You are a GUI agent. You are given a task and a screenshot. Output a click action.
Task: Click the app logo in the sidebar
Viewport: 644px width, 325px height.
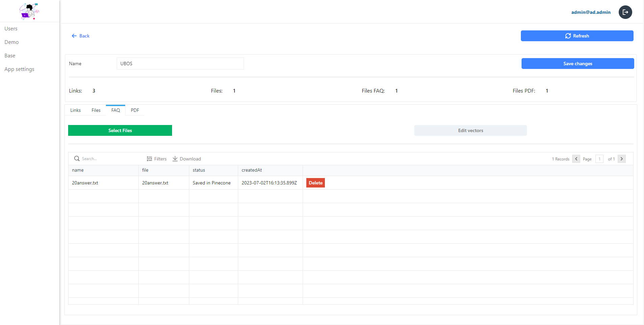click(29, 11)
